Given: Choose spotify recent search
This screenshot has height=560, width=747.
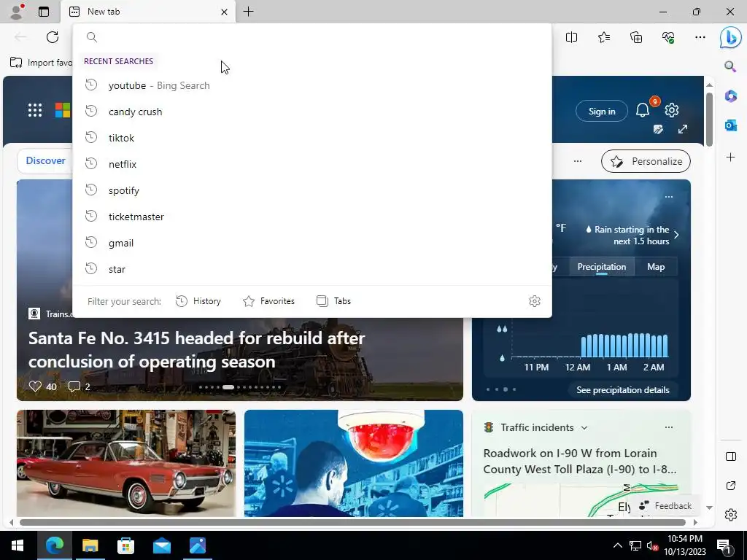Looking at the screenshot, I should (312, 190).
